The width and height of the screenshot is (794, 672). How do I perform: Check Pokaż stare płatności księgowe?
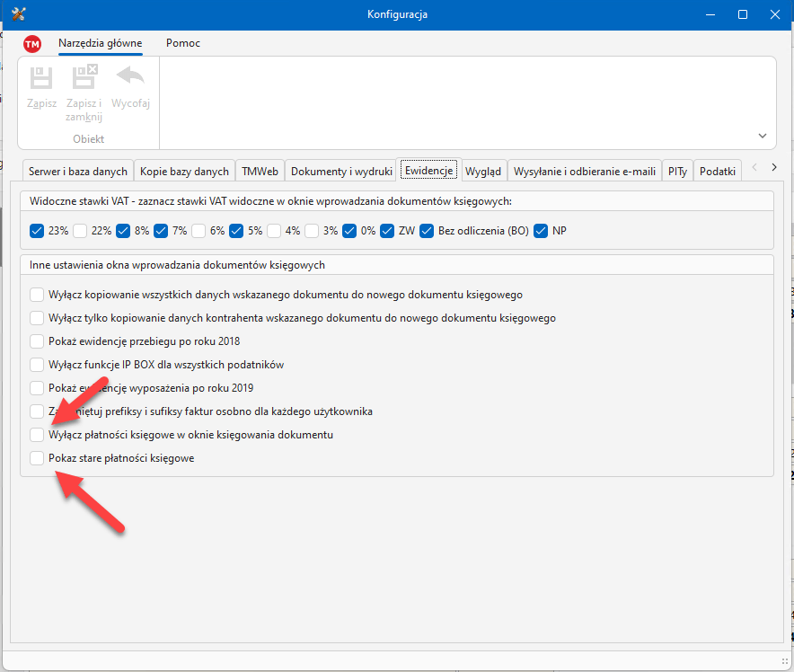point(37,458)
